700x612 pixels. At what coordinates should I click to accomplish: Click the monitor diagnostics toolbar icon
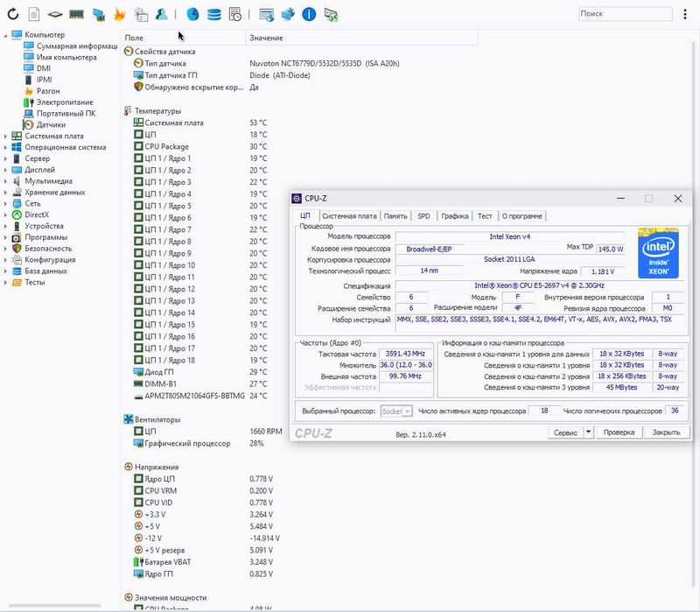pos(99,15)
